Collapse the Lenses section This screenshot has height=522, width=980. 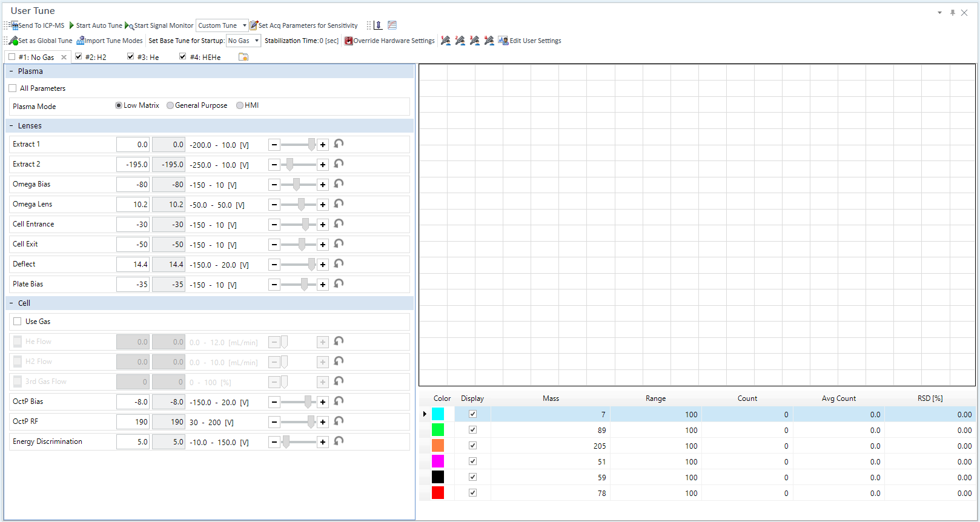click(11, 126)
